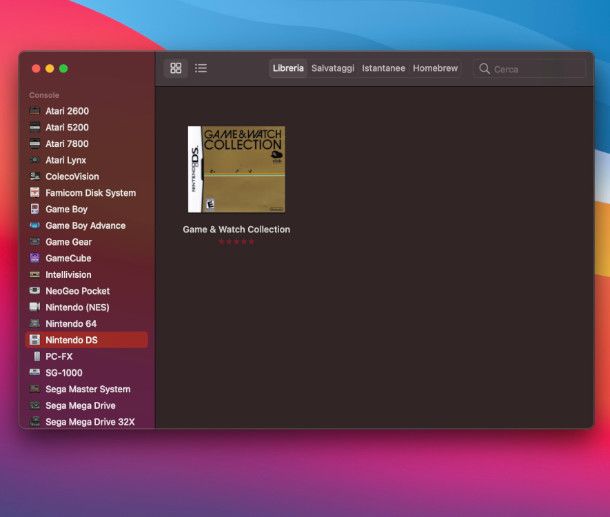Click the Game Boy handheld icon

point(35,209)
